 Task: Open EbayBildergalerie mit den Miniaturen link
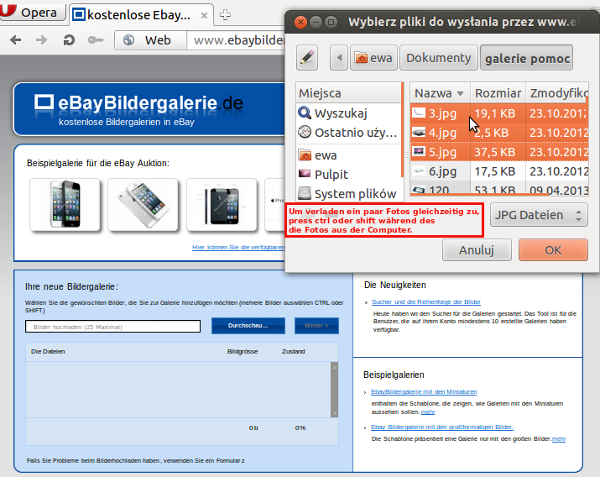coord(424,392)
